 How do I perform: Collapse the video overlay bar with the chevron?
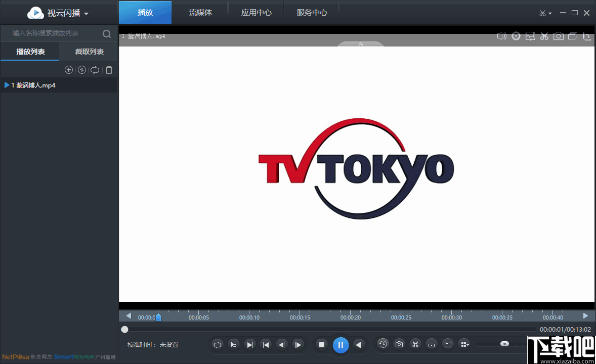(361, 44)
